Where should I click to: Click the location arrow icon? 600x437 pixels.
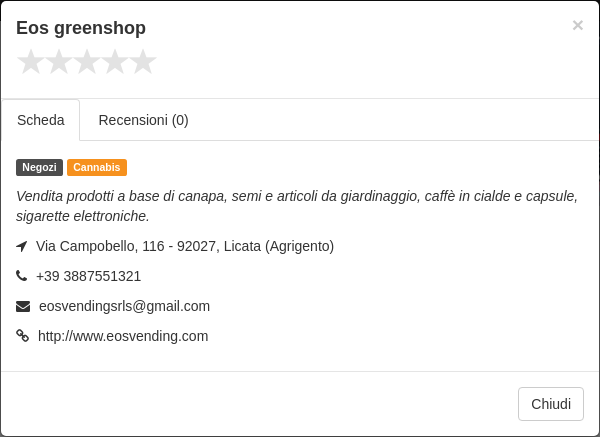tap(22, 246)
